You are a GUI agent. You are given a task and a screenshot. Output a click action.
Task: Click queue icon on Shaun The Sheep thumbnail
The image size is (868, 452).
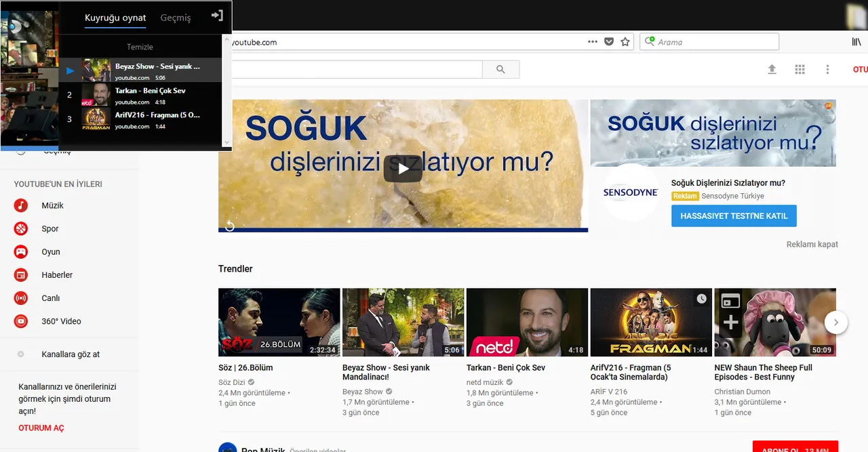click(730, 301)
